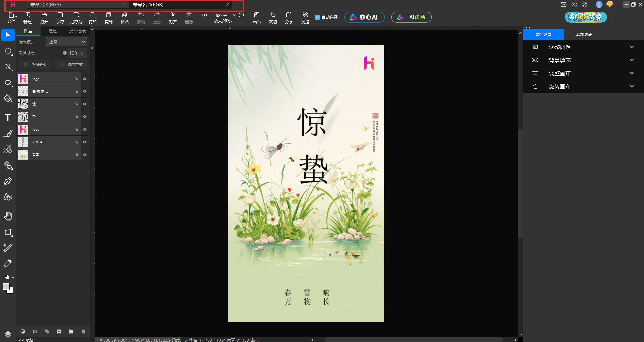
Task: Hide the YINTAI P layer
Action: point(85,142)
